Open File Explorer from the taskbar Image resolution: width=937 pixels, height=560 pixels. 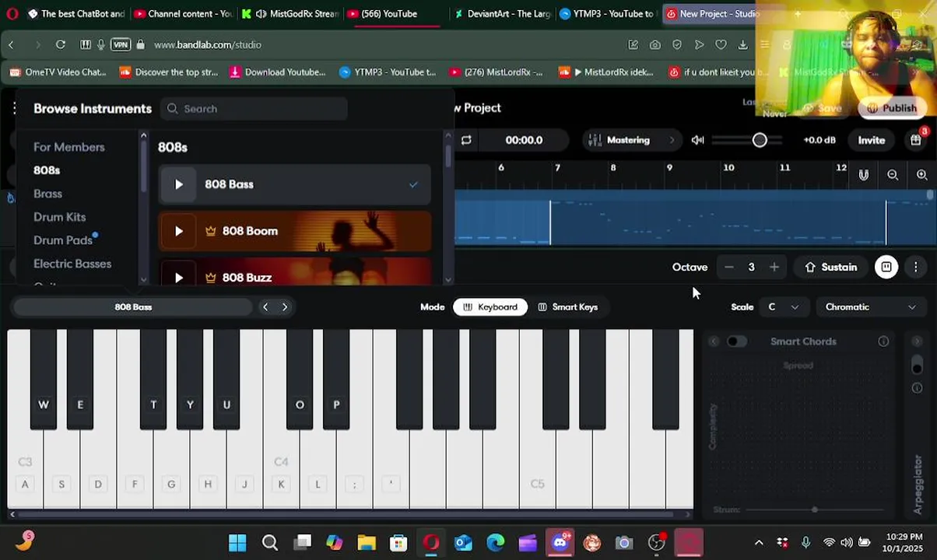click(x=367, y=542)
